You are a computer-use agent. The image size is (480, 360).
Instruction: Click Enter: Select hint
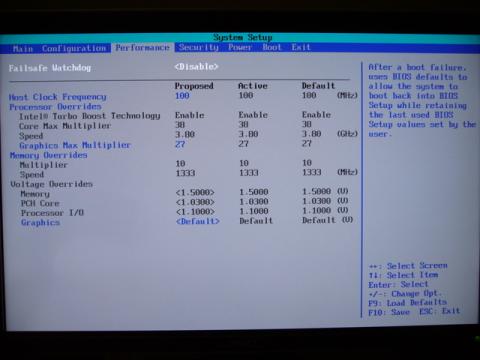click(398, 285)
